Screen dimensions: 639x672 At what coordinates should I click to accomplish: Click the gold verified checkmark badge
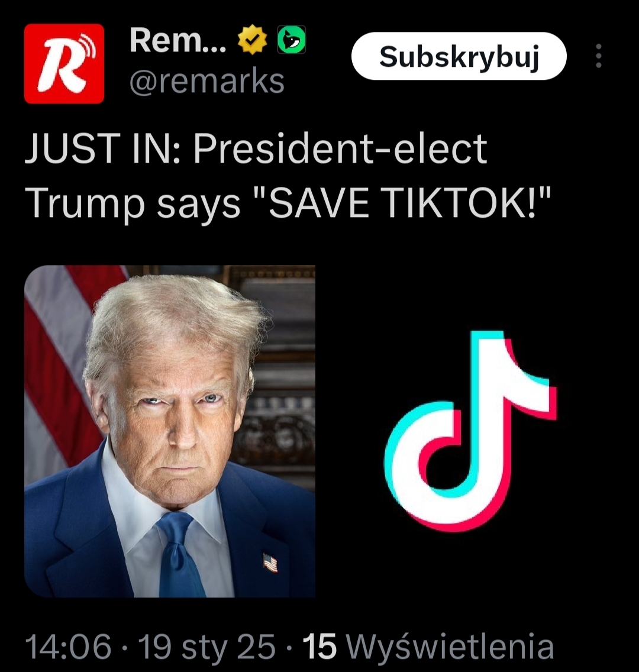coord(253,40)
